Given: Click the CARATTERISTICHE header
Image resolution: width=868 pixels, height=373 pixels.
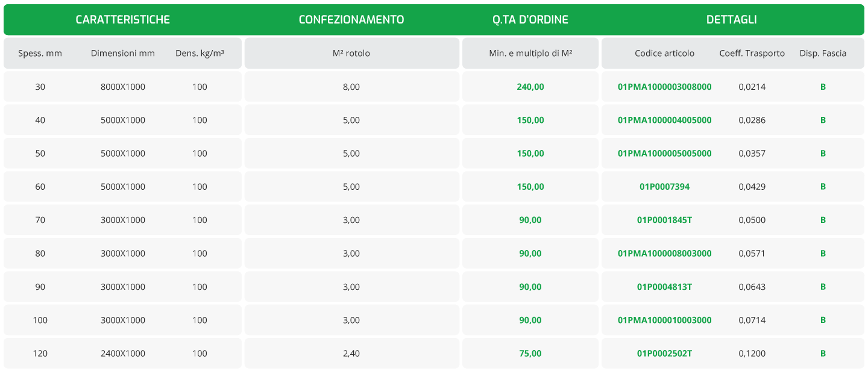Looking at the screenshot, I should click(122, 20).
